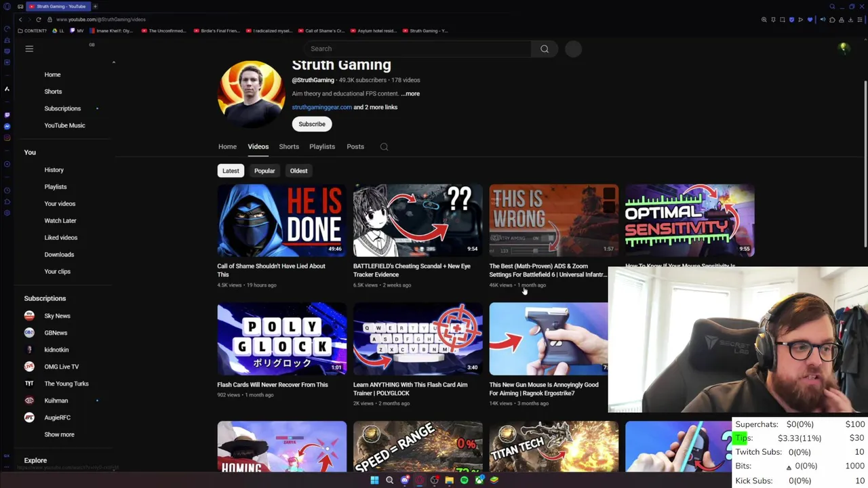
Task: Open Watch Later in the sidebar
Action: tap(60, 220)
